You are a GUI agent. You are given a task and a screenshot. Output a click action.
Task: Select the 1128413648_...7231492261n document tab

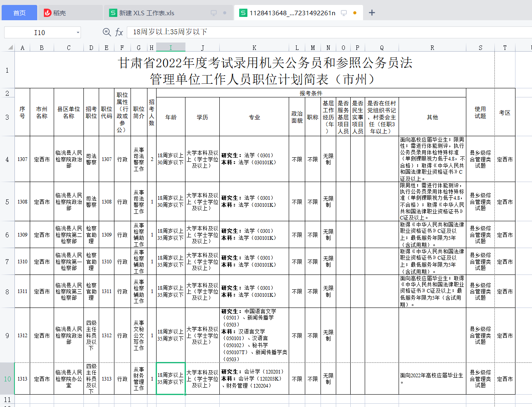[298, 13]
